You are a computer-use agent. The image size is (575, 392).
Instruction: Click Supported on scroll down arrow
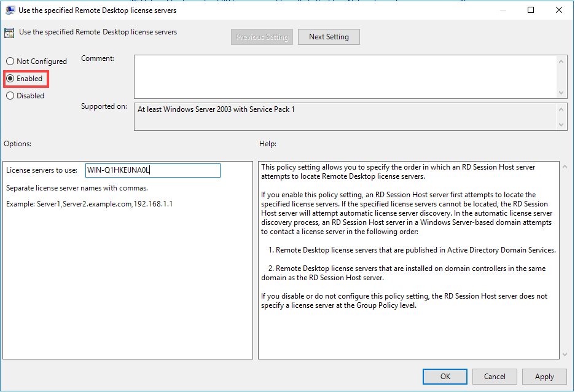click(x=561, y=125)
